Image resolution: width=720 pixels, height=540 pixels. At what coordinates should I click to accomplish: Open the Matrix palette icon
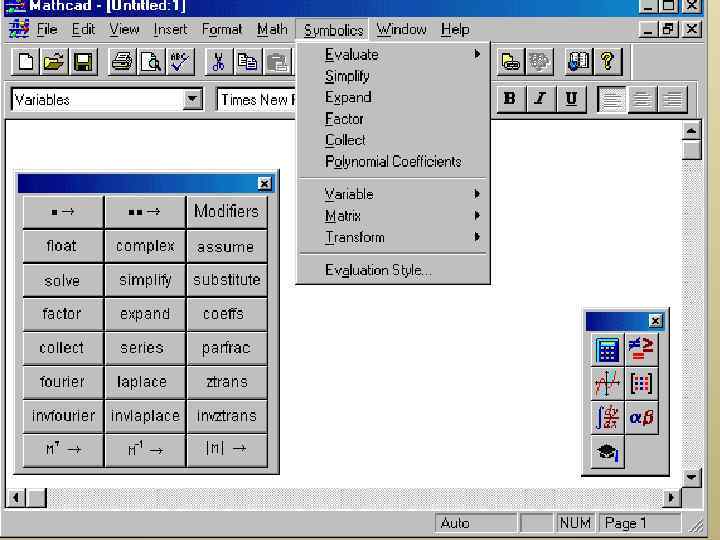pyautogui.click(x=641, y=384)
